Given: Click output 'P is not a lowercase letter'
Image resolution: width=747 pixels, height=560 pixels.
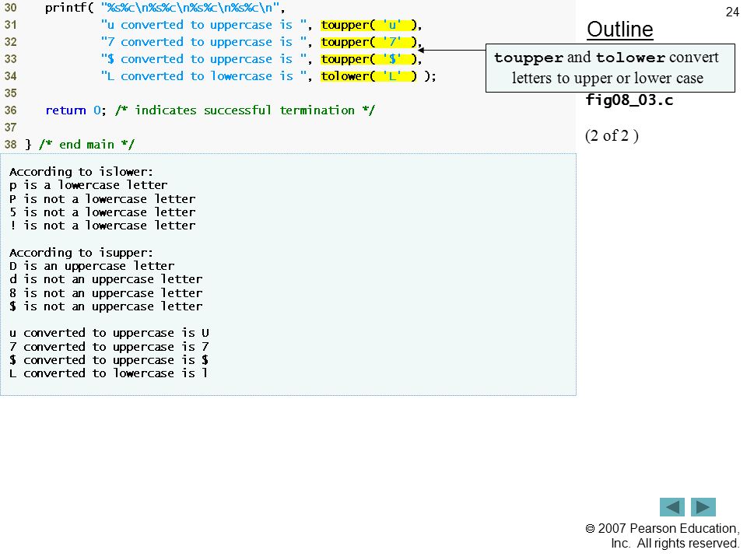Looking at the screenshot, I should point(102,198).
